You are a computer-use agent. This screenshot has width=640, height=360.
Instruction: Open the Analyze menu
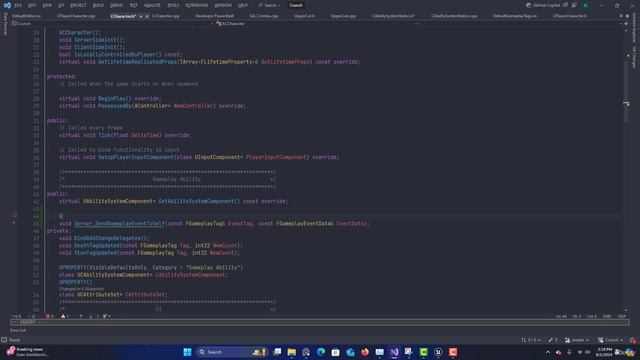[x=152, y=5]
